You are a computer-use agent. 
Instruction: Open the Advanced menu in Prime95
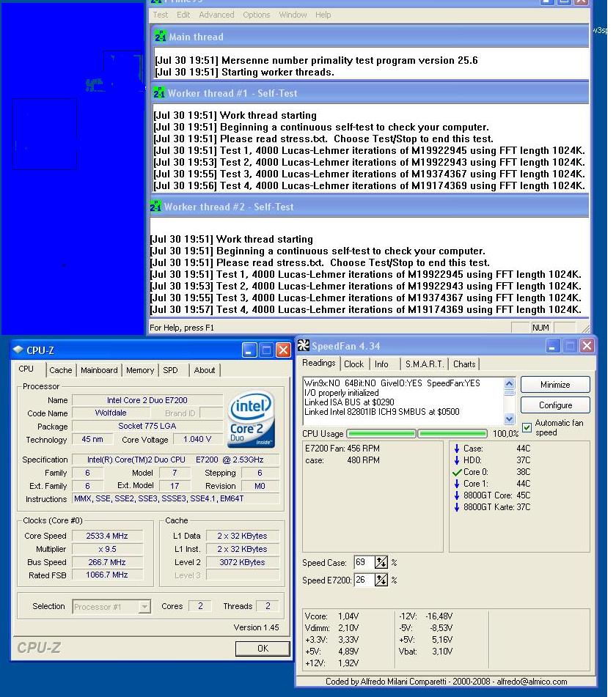pos(216,15)
